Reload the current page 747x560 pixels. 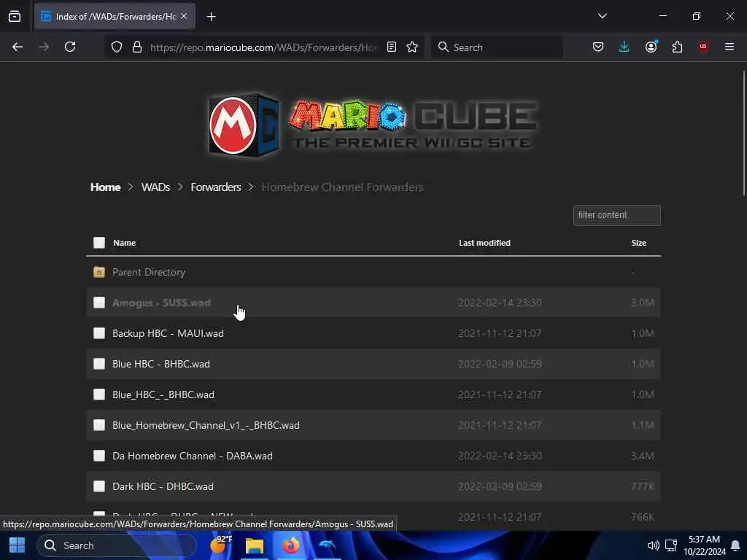[70, 47]
